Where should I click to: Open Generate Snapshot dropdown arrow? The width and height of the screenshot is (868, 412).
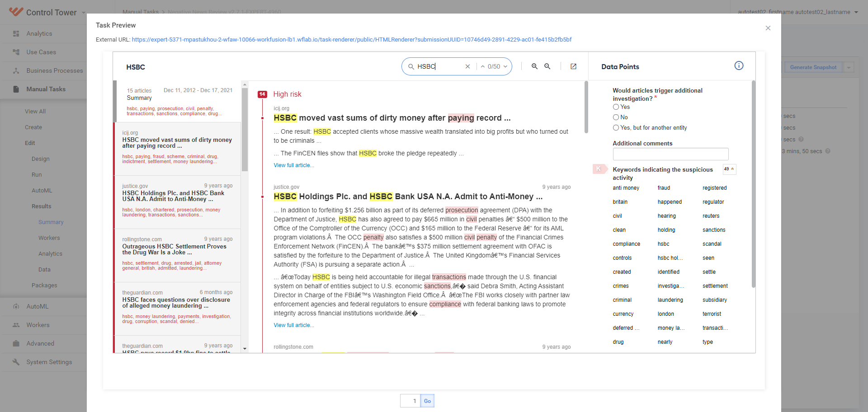pos(849,67)
